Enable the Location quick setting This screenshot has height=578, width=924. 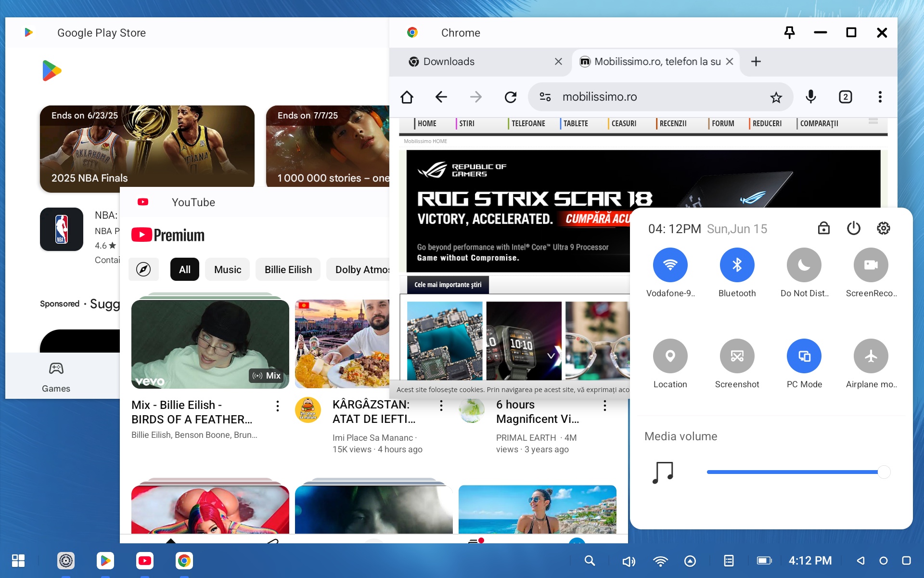tap(670, 356)
